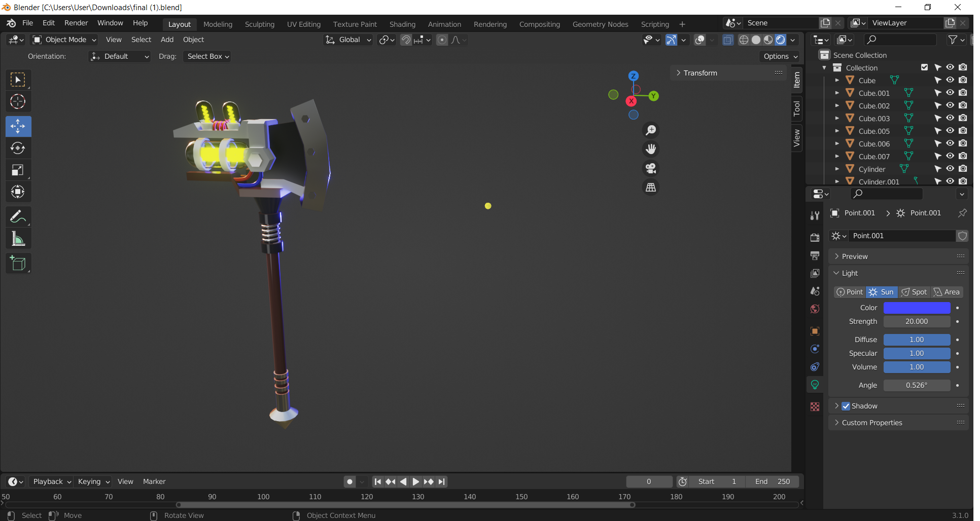Switch to the Modeling workspace tab
The height and width of the screenshot is (521, 980).
click(x=218, y=24)
